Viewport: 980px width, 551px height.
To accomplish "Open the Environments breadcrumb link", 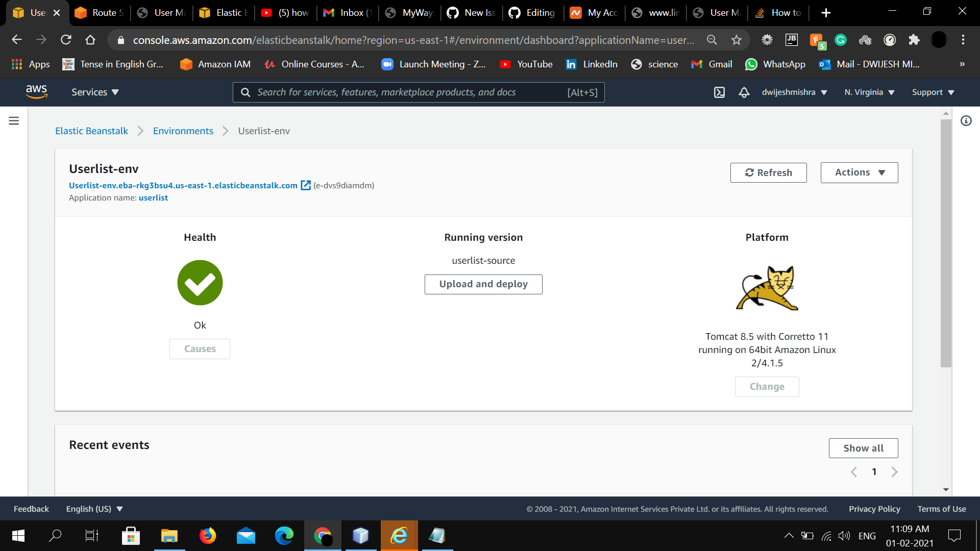I will pos(183,131).
